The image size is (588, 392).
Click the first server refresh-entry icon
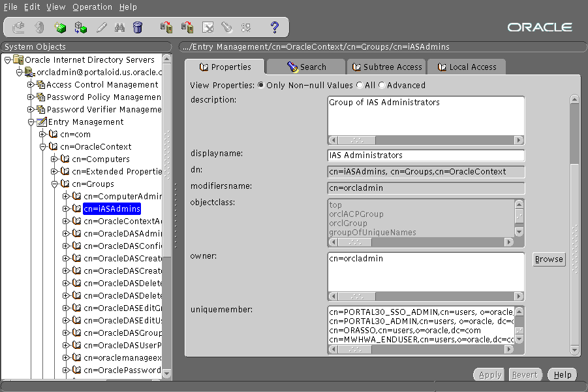[166, 27]
